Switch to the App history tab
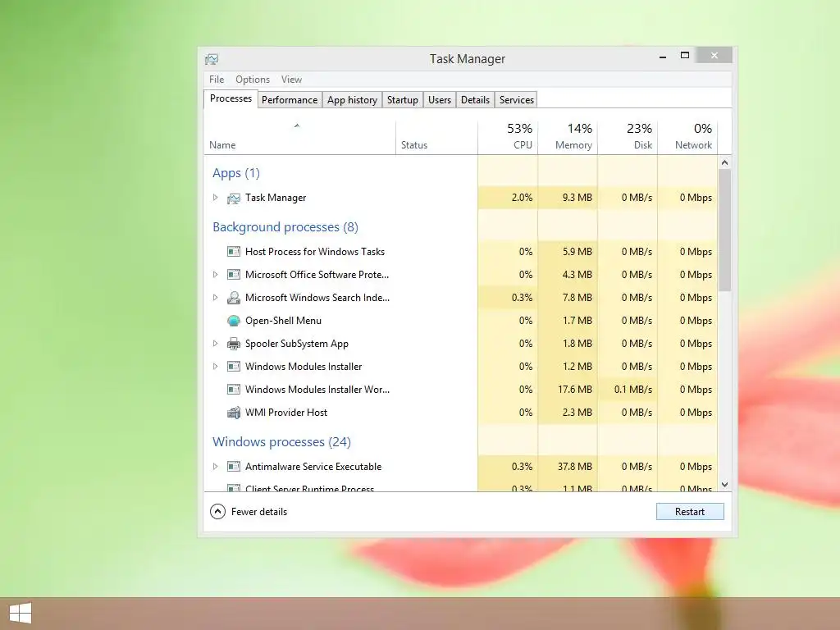Image resolution: width=840 pixels, height=630 pixels. pos(352,100)
